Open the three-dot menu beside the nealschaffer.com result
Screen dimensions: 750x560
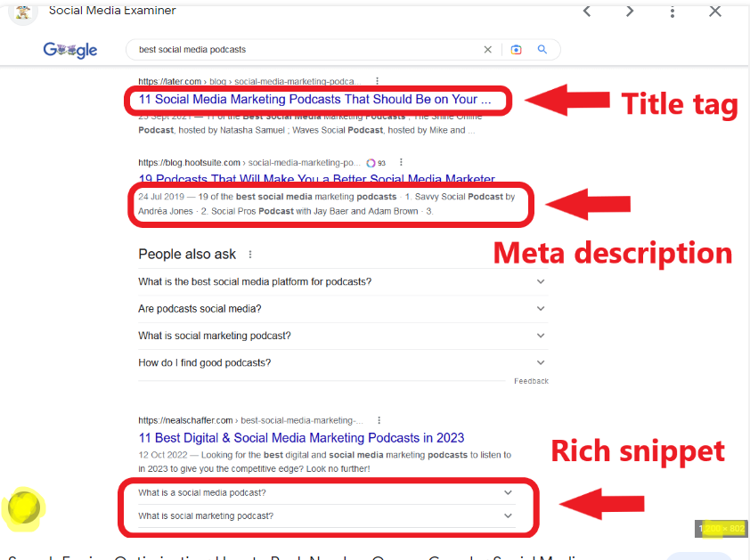coord(380,420)
